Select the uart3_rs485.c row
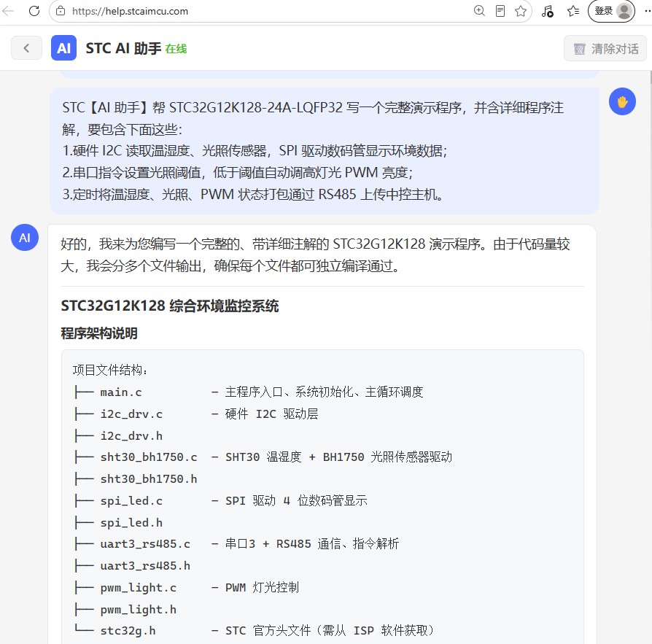 [236, 544]
